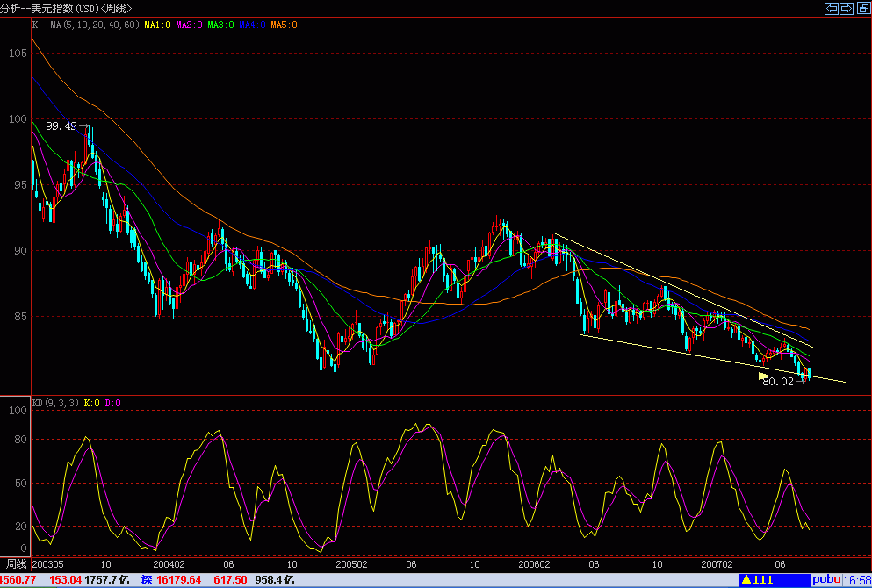Click the KD(9,3,3) indicator label

(x=55, y=403)
